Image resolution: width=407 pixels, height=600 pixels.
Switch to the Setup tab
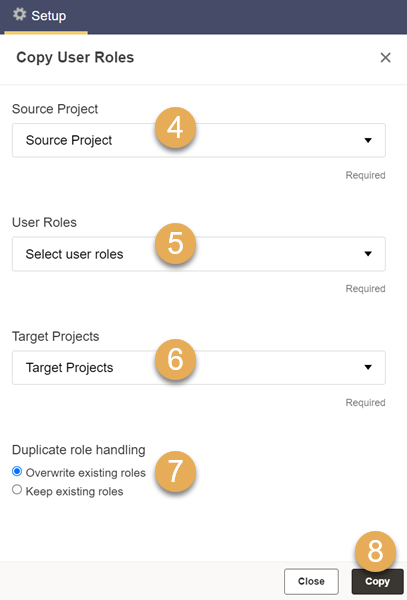click(x=46, y=16)
